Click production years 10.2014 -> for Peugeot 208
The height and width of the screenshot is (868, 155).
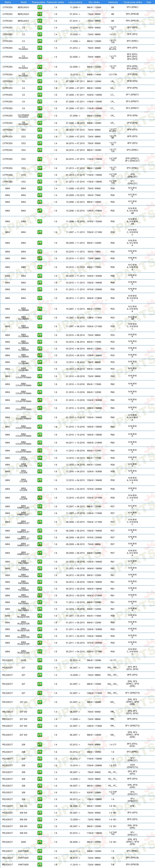[75, 765]
